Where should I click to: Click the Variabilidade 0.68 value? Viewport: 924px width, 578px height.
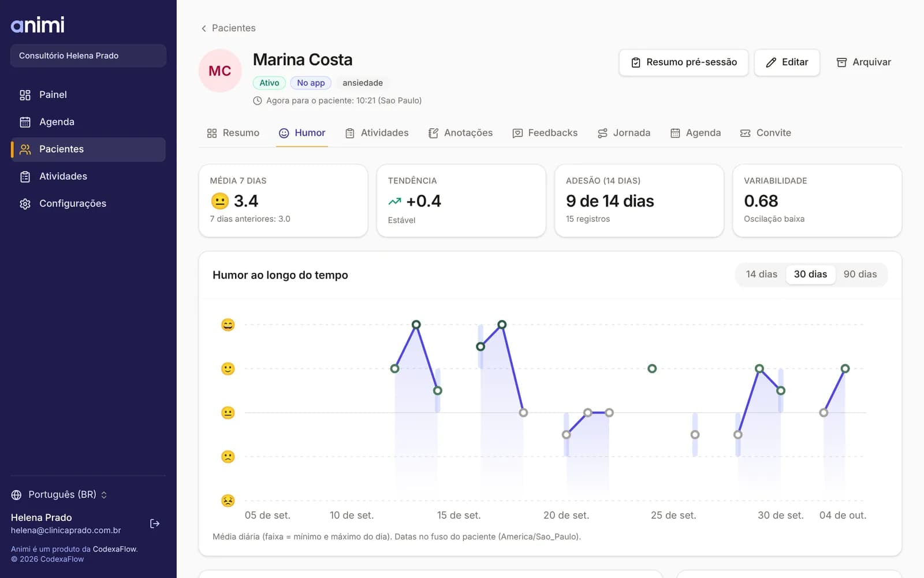761,201
